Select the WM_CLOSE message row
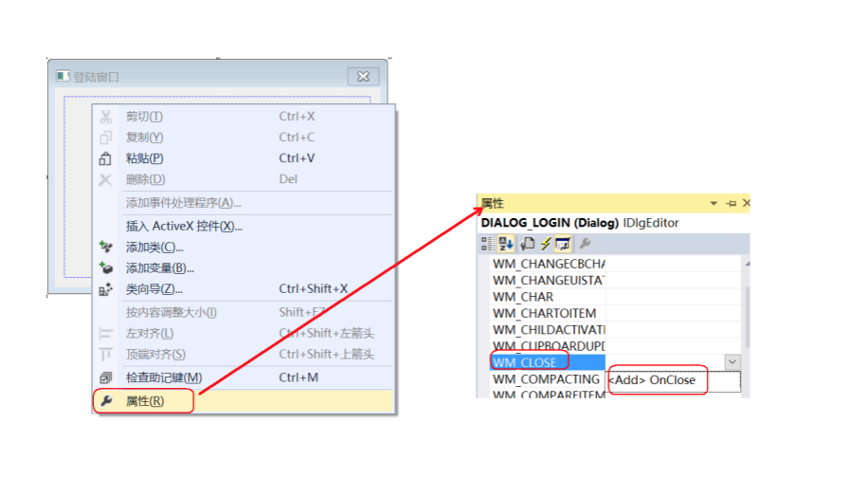The width and height of the screenshot is (868, 478). (x=548, y=362)
